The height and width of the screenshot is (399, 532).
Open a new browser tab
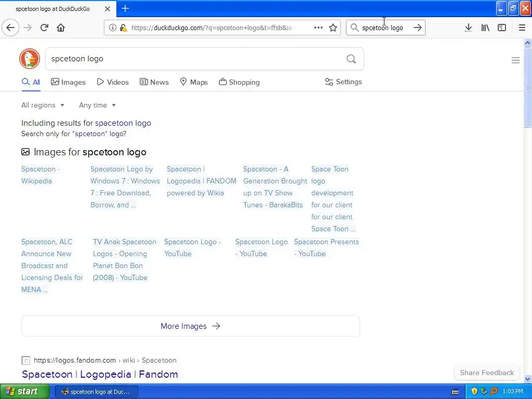tap(125, 8)
